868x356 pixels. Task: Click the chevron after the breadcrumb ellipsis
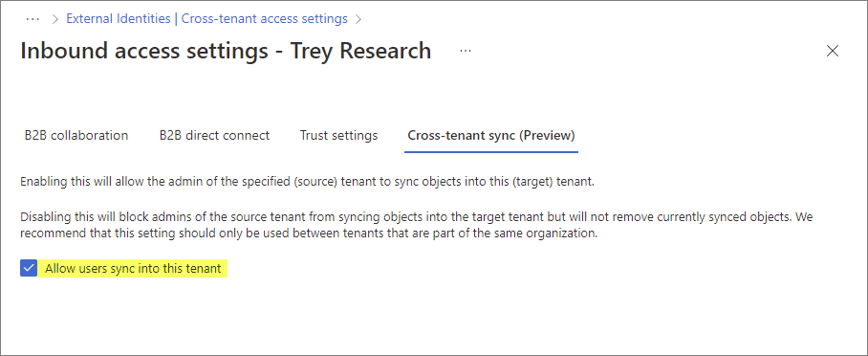(54, 19)
